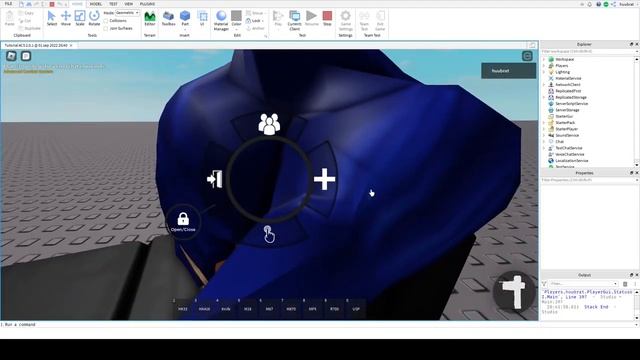The width and height of the screenshot is (640, 360).
Task: Select hotbar slot 0 weapon
Action: (356, 309)
